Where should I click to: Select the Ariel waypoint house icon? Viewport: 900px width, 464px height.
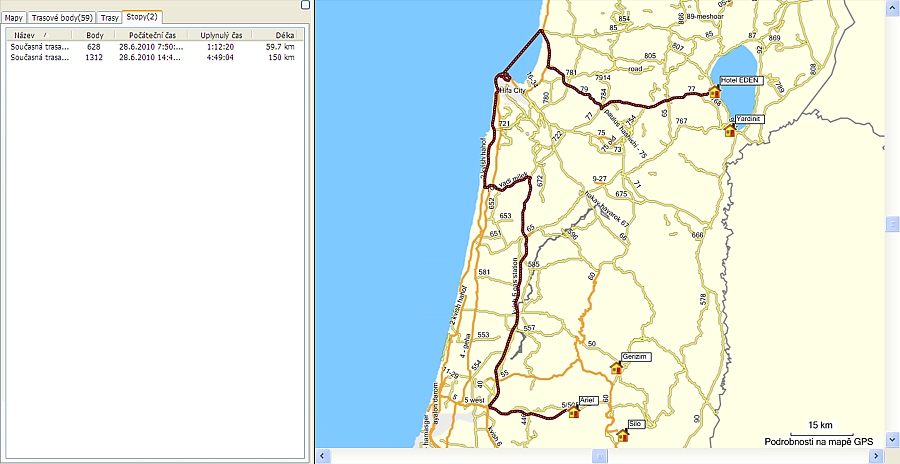(573, 411)
